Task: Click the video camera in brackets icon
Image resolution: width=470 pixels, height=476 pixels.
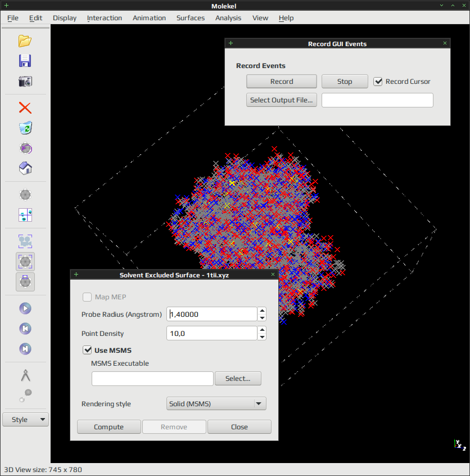Action: 25,241
